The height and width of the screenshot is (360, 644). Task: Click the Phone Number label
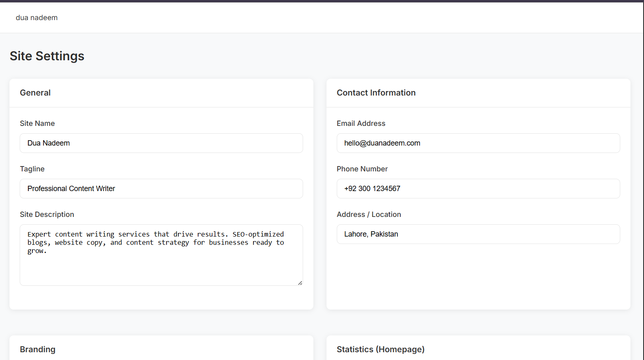[362, 169]
